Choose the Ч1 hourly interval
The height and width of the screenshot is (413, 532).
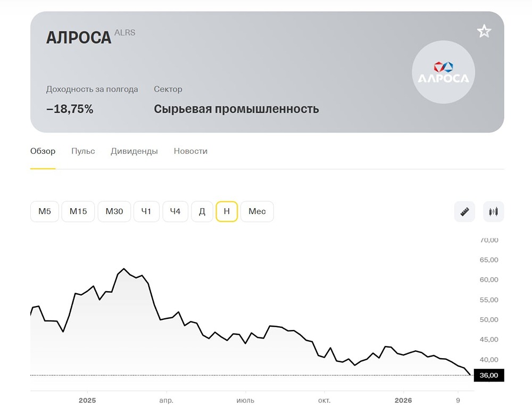(x=146, y=211)
